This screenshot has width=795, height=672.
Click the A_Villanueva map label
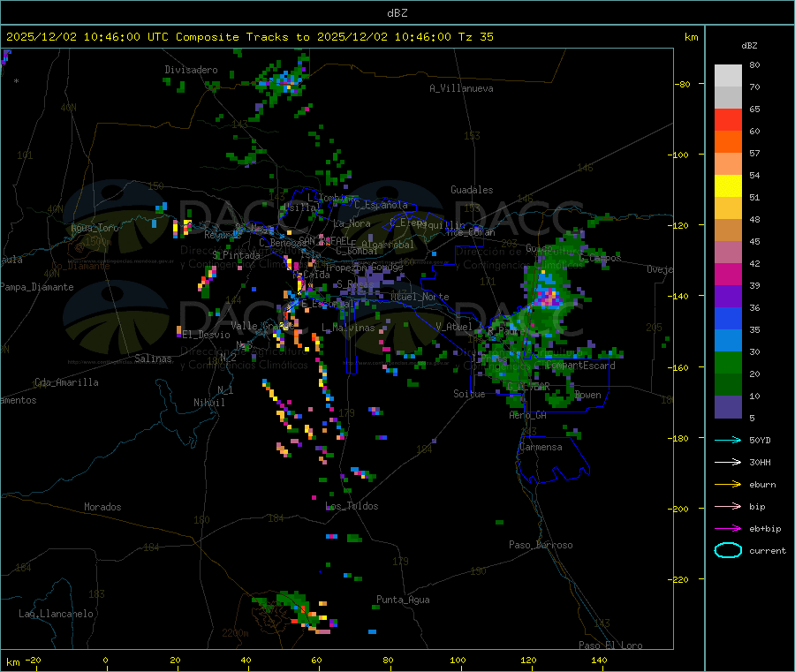click(461, 88)
